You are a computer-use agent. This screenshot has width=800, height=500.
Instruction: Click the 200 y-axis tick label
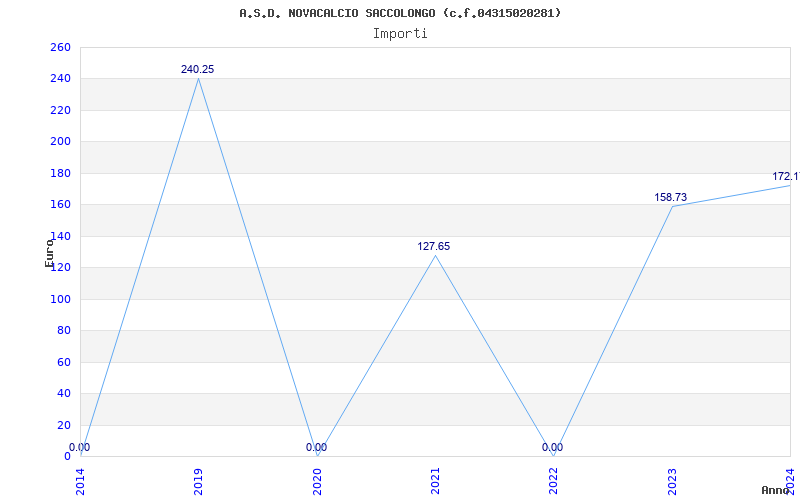[60, 142]
